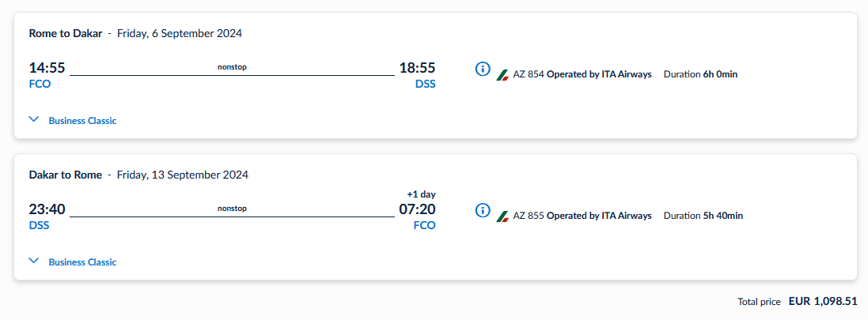Open Business Classic details for return flight
868x320 pixels.
pyautogui.click(x=82, y=262)
